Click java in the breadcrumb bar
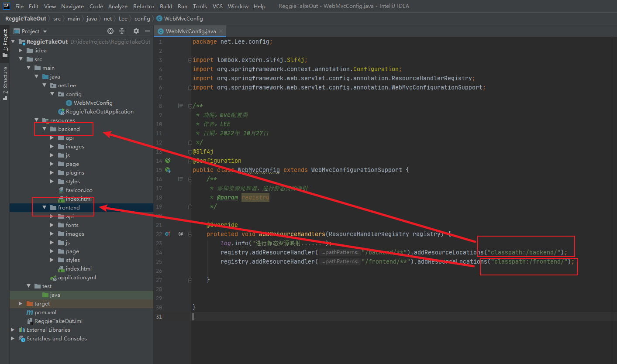 [92, 19]
